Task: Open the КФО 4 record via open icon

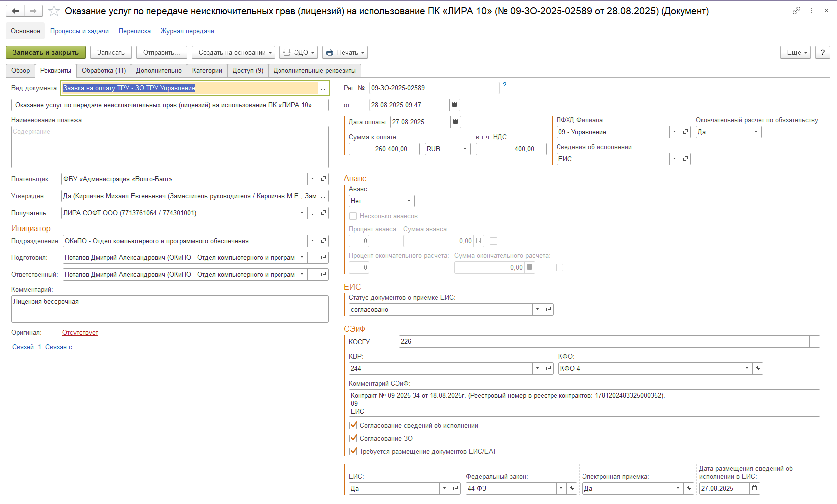Action: click(x=758, y=368)
